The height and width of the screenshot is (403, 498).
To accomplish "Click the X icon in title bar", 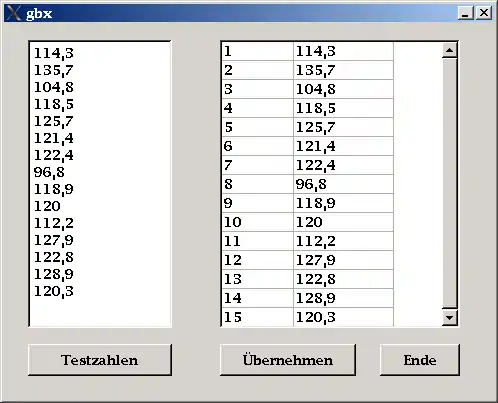I will click(14, 13).
